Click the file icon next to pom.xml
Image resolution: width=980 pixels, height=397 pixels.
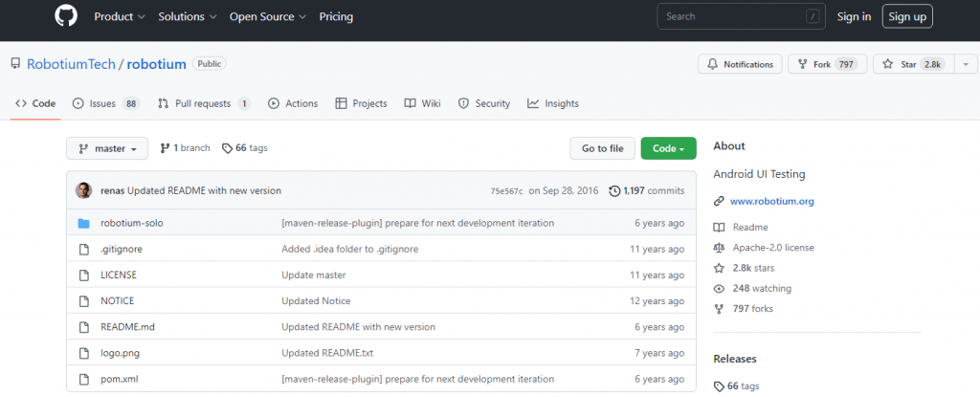pos(84,379)
